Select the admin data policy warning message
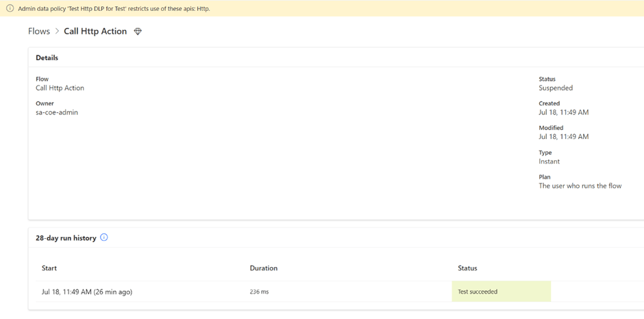The height and width of the screenshot is (319, 644). pyautogui.click(x=114, y=8)
